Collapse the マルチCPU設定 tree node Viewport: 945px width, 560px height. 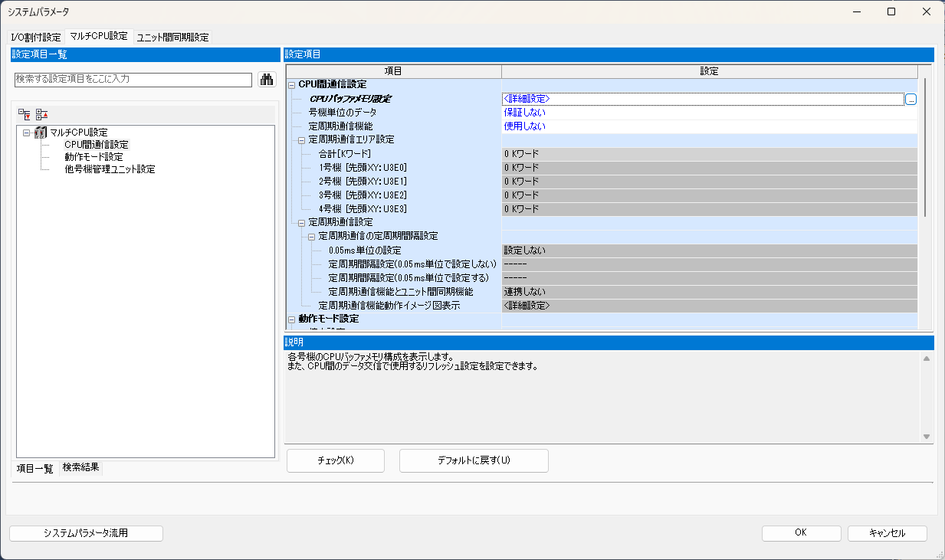tap(25, 132)
